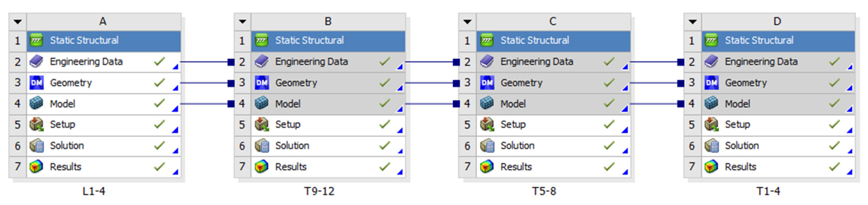Click the Solution icon in system A
This screenshot has width=868, height=205.
point(36,146)
